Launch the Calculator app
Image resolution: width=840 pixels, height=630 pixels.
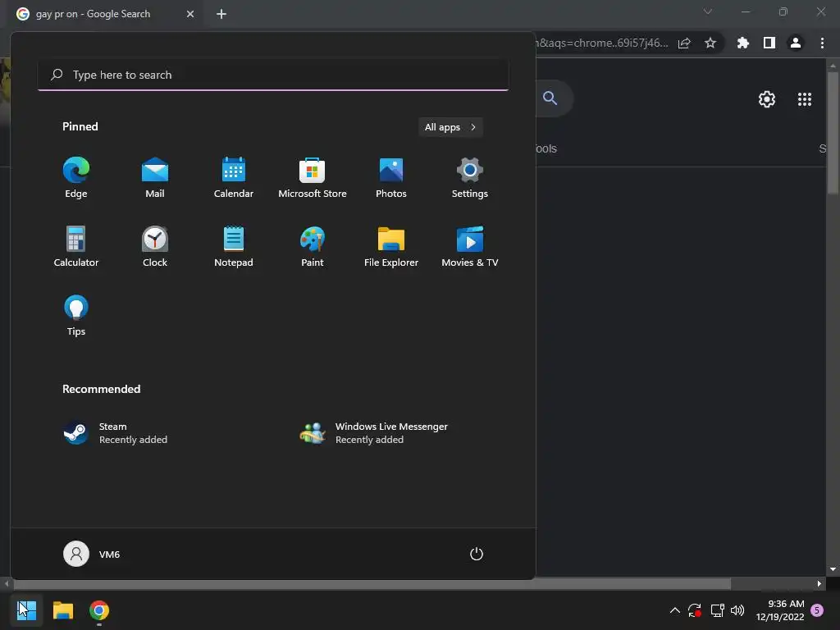[x=76, y=247]
